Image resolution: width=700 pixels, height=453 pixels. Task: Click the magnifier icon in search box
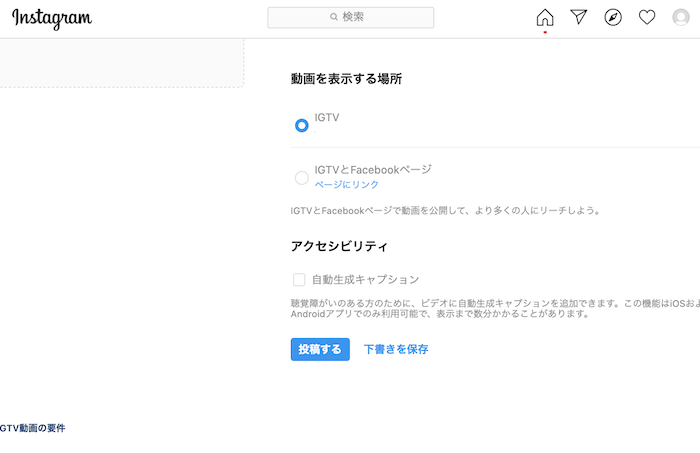coord(333,17)
